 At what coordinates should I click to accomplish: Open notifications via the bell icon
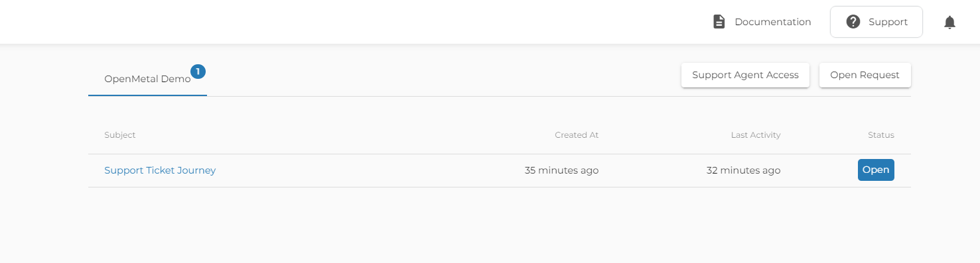coord(950,23)
